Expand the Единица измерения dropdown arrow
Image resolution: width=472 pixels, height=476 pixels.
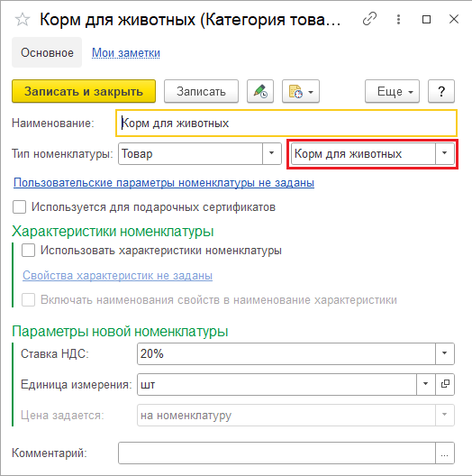[x=426, y=384]
